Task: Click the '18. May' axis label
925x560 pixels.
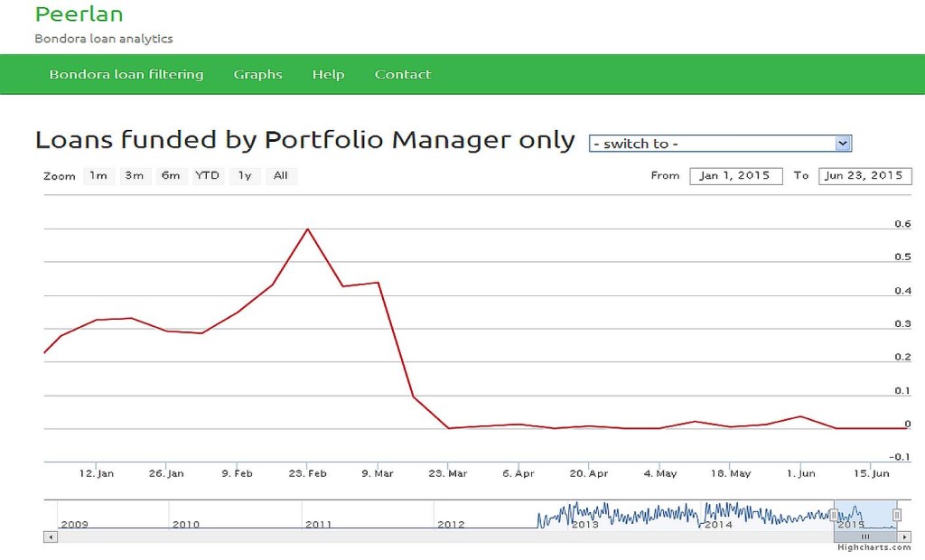Action: point(731,473)
